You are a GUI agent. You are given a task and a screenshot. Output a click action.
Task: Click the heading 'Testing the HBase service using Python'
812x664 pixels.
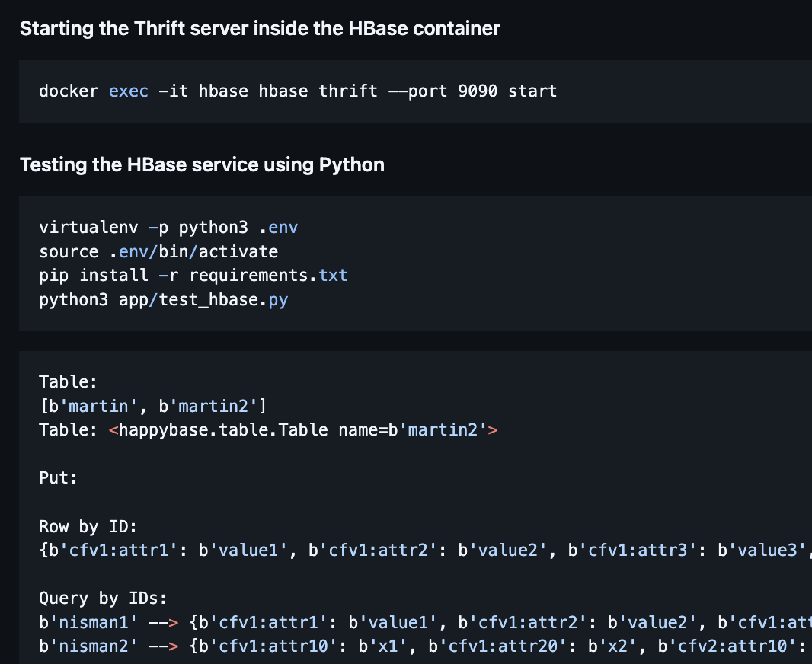click(202, 164)
